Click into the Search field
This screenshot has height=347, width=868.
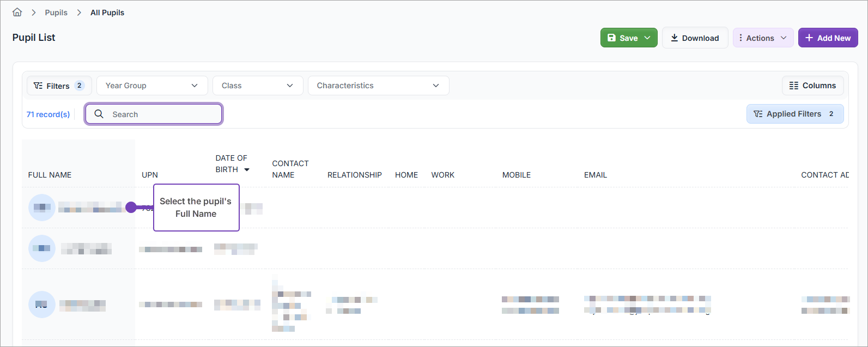pos(154,114)
